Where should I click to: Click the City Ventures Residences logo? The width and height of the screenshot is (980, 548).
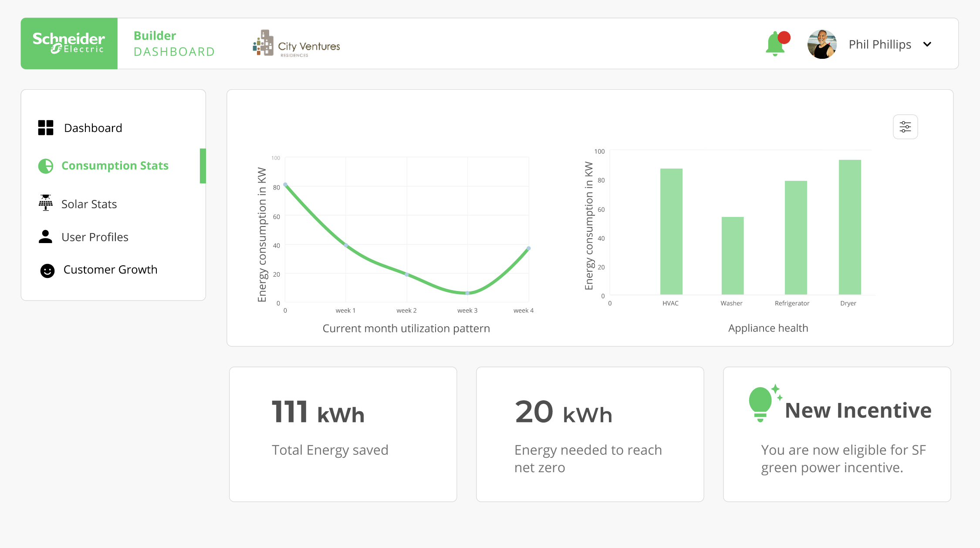[x=297, y=44]
